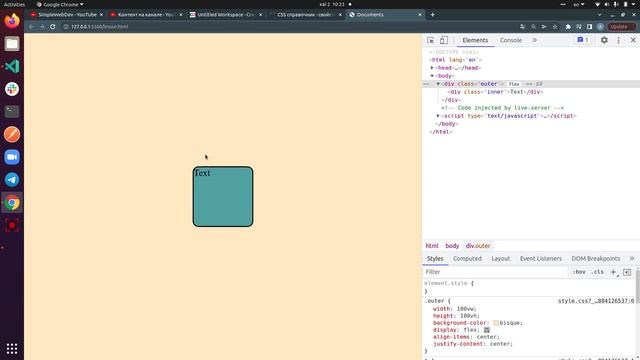
Task: Select div.outer in the DOM breadcrumb
Action: click(x=478, y=246)
